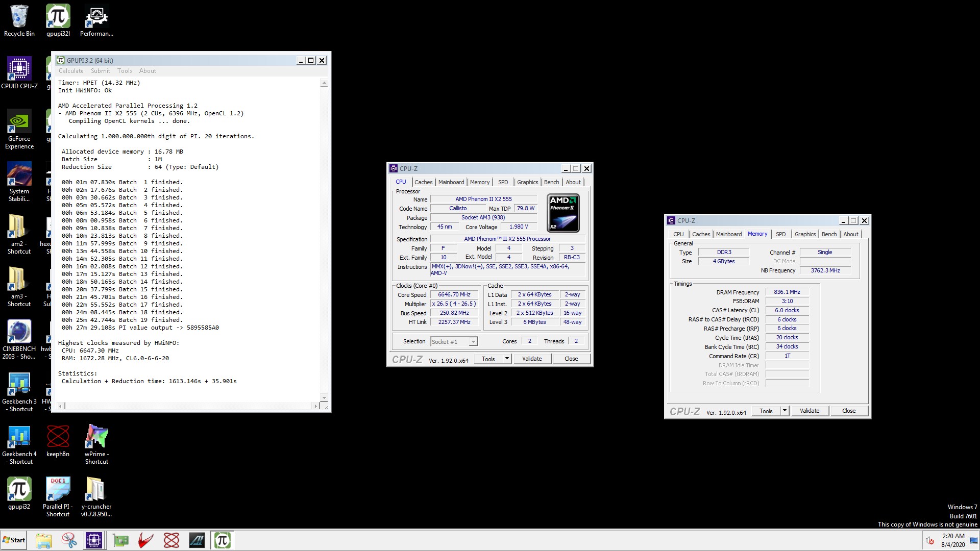Click GPUPI vertical scrollbar down arrow

click(x=324, y=397)
